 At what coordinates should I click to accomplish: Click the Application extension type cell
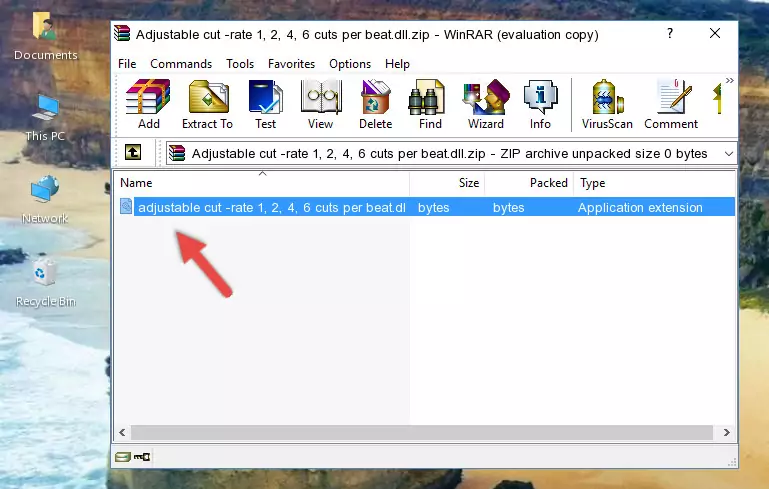click(640, 207)
